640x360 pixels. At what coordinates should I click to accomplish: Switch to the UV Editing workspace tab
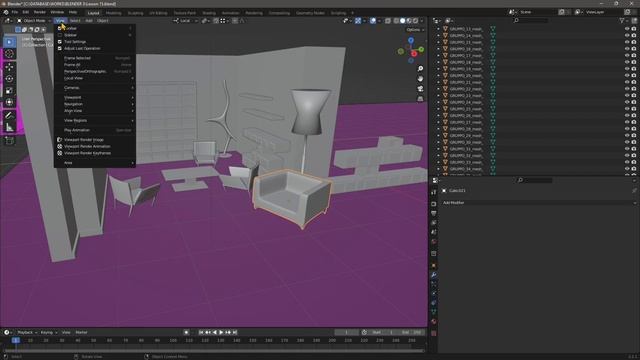point(158,13)
